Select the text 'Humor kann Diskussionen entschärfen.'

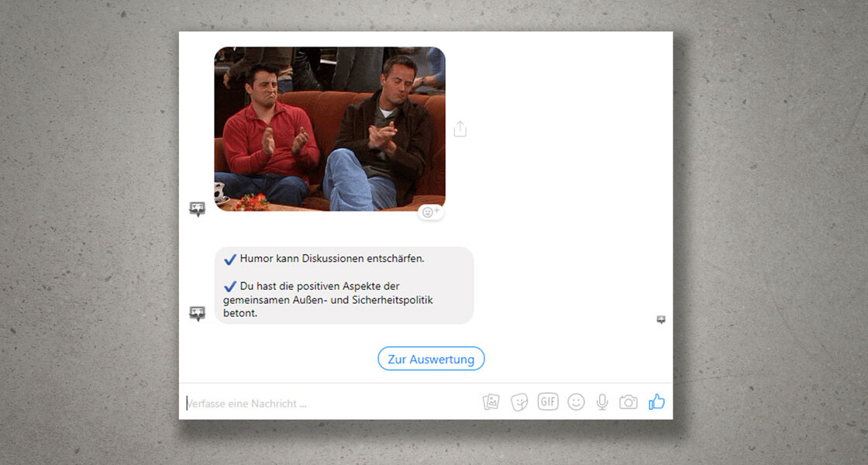tap(332, 259)
